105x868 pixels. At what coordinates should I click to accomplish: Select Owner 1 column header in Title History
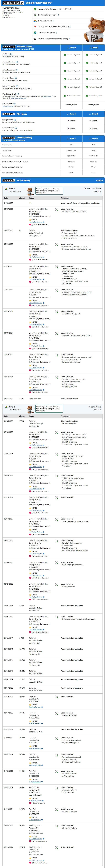tap(71, 114)
